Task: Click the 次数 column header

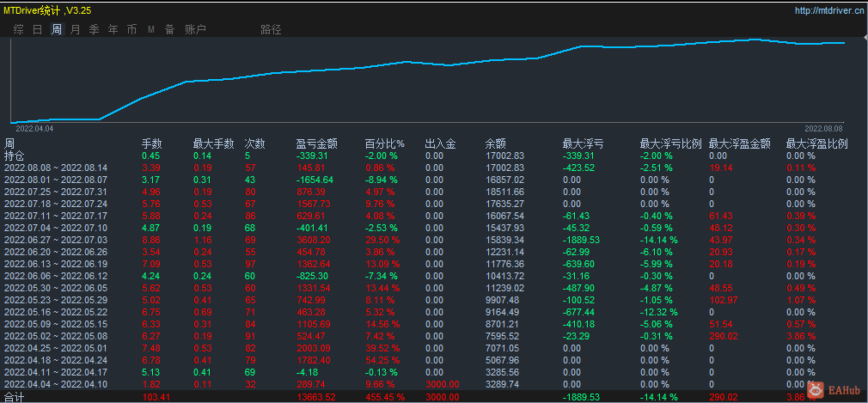Action: 254,144
